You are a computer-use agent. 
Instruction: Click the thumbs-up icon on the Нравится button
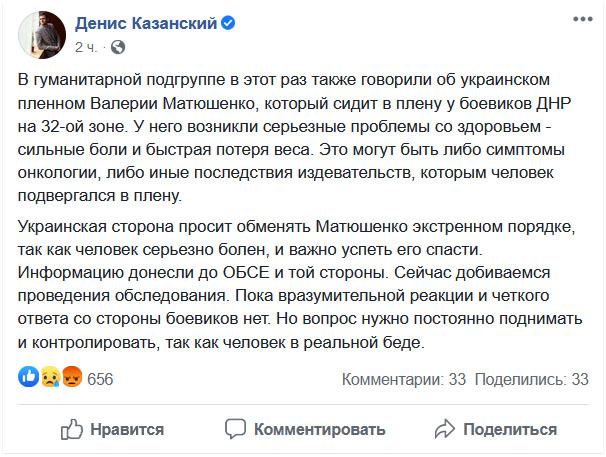(72, 429)
